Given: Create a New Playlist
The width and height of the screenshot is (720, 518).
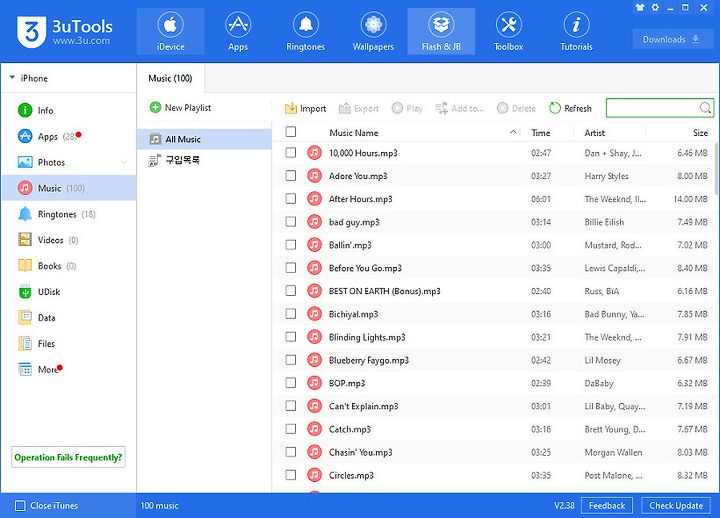Looking at the screenshot, I should 180,107.
